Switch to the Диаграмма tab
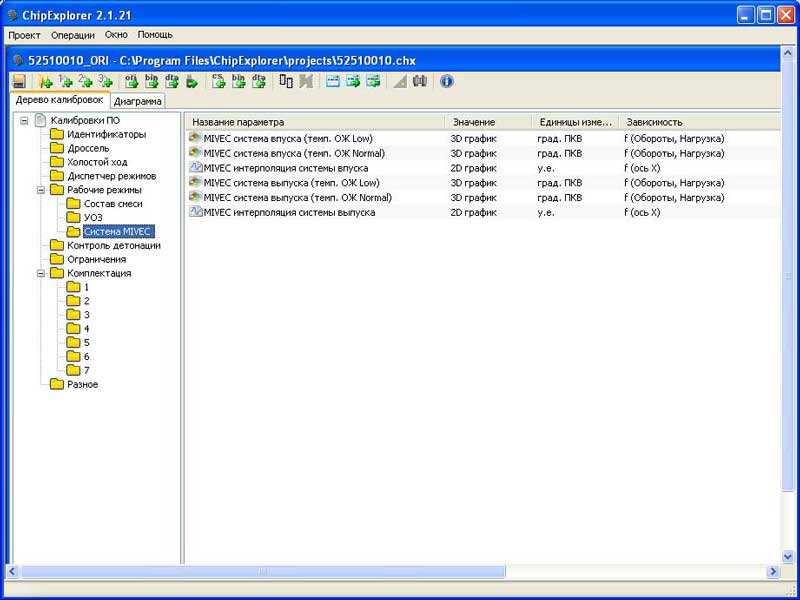The width and height of the screenshot is (800, 600). pos(138,101)
